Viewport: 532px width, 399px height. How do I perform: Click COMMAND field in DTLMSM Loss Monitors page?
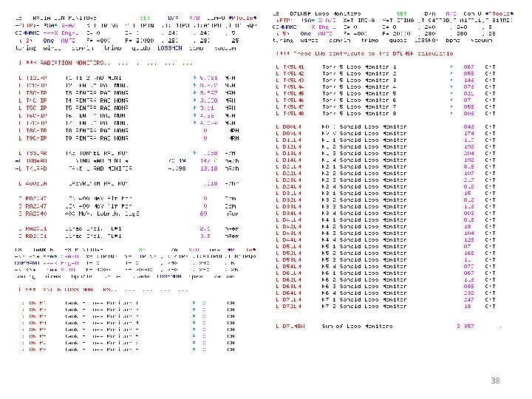[284, 27]
